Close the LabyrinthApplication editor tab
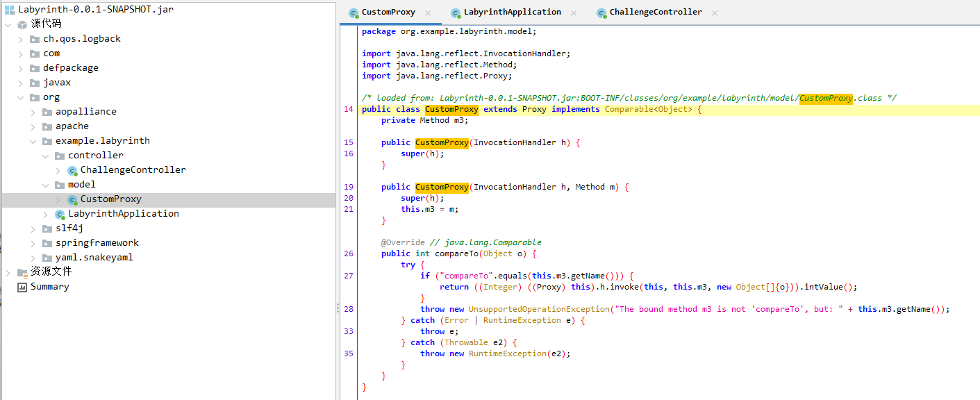 [x=574, y=12]
